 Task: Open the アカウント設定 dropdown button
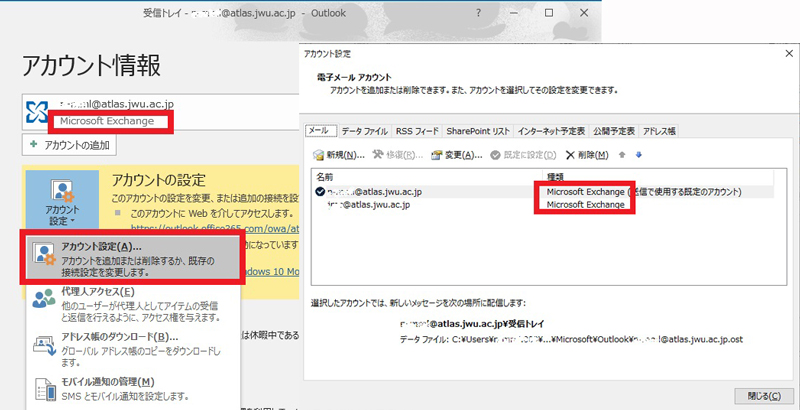[61, 201]
